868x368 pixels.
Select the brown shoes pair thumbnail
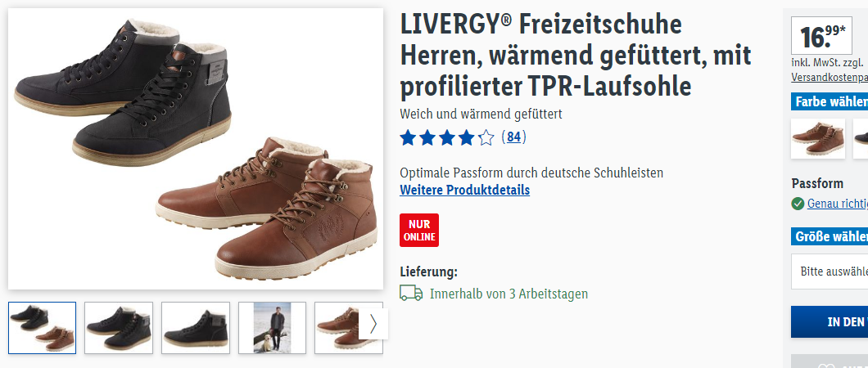[x=337, y=328]
